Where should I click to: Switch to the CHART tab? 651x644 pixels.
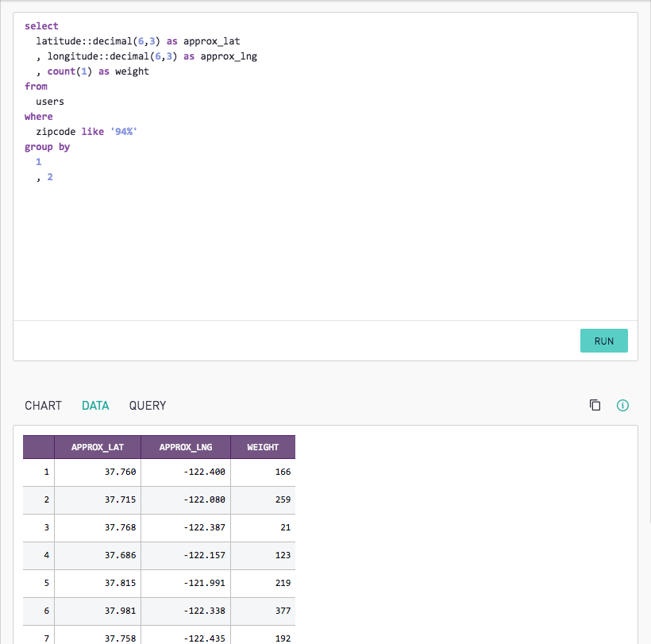43,405
